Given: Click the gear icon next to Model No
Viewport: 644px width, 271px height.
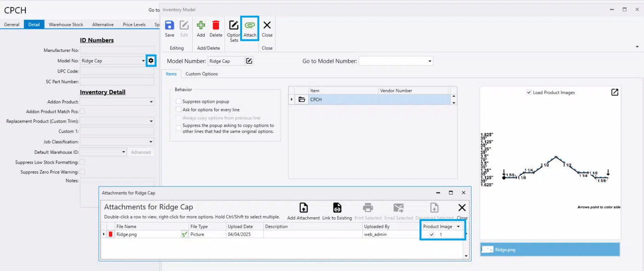Looking at the screenshot, I should click(x=151, y=61).
